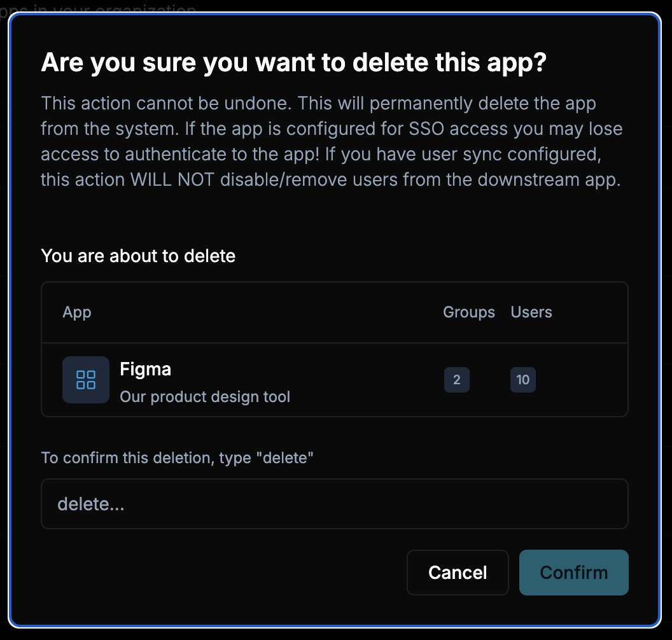Click the "You are about to delete" label
Viewport: 672px width, 640px height.
[x=138, y=256]
